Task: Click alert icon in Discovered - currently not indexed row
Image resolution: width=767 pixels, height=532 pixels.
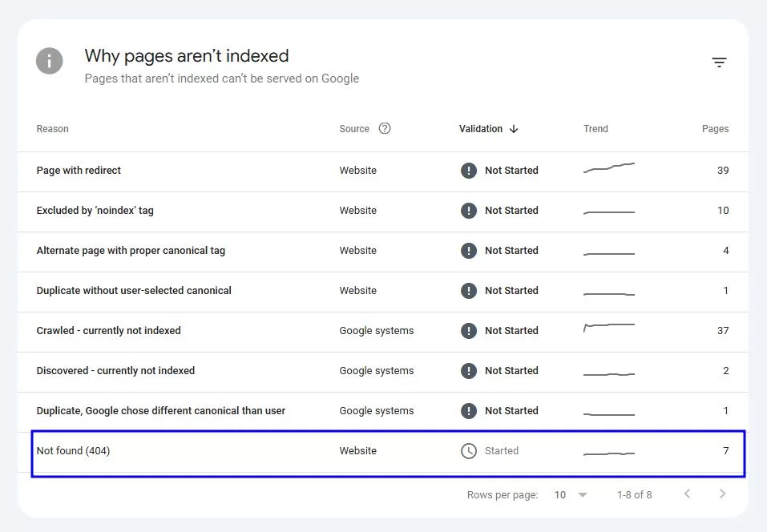Action: [x=469, y=371]
